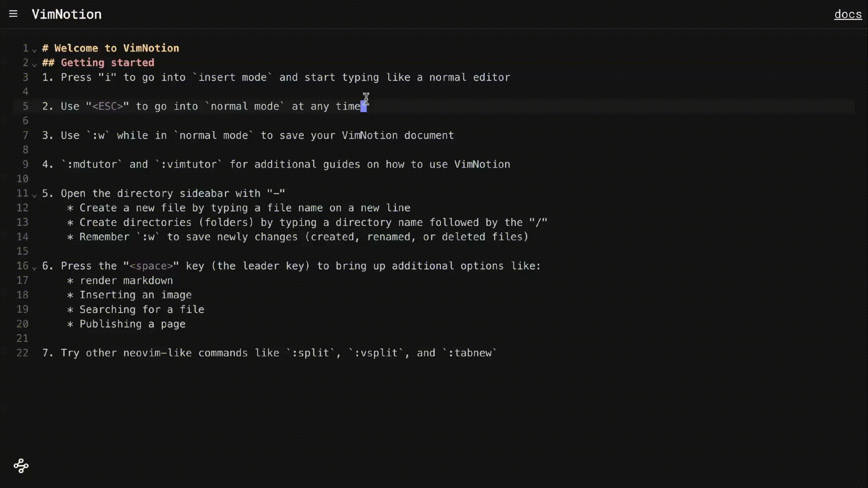Place cursor on the ":tabnew" command
This screenshot has width=868, height=488.
coord(470,353)
